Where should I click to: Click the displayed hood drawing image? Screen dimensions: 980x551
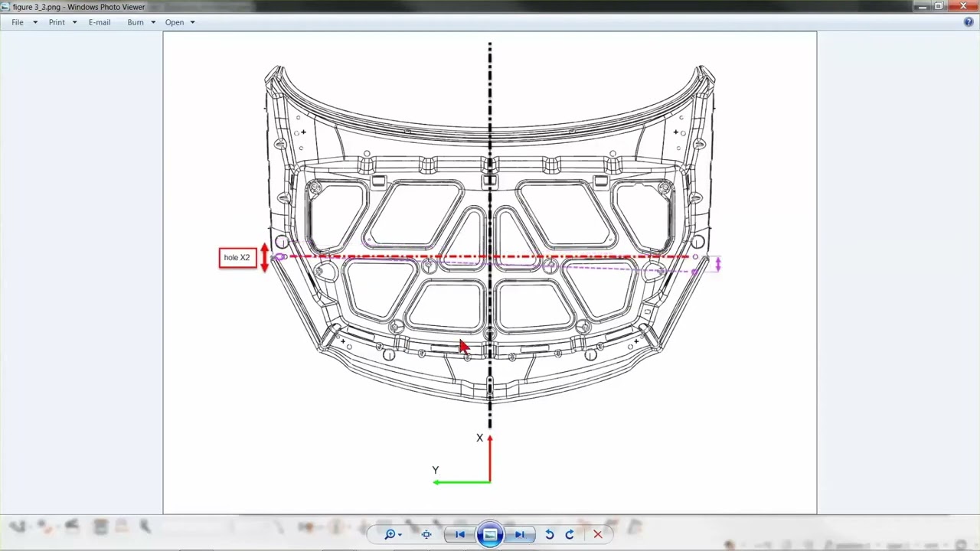point(490,272)
